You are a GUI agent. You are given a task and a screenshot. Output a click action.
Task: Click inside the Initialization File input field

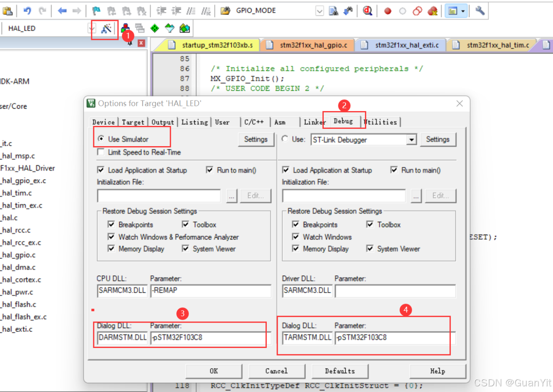(159, 196)
